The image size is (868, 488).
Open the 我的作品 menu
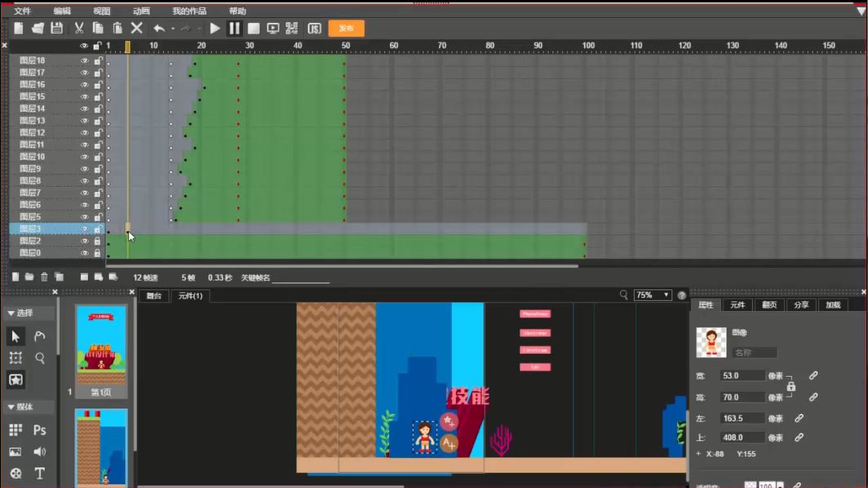(x=189, y=11)
